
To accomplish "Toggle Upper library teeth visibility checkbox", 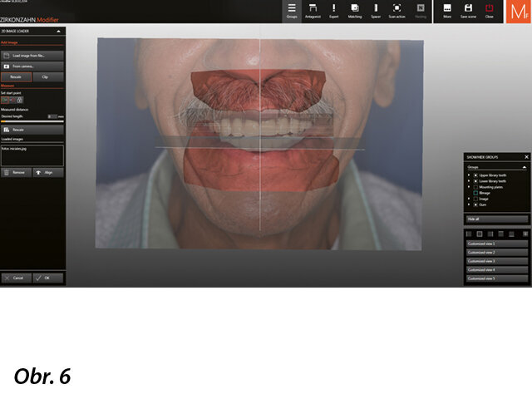I will click(475, 176).
